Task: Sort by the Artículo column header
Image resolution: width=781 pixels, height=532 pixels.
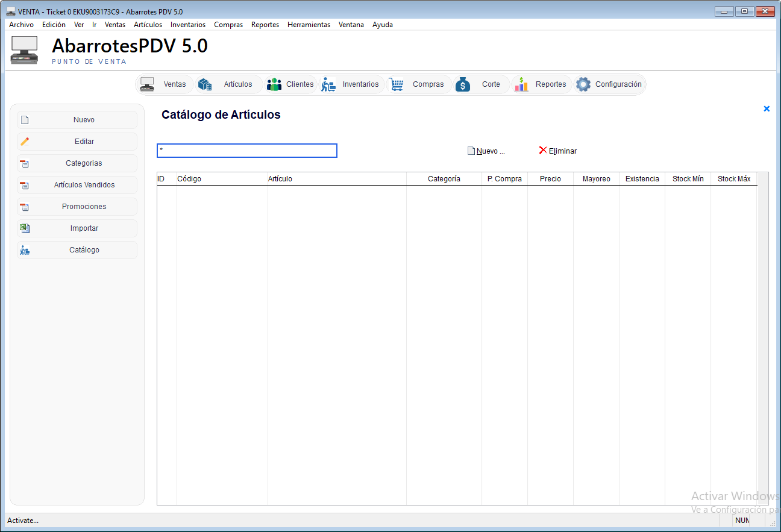Action: [337, 179]
